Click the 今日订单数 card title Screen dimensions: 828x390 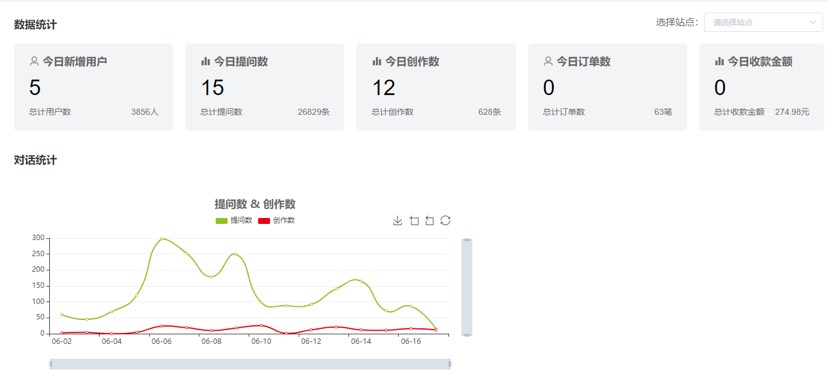tap(584, 61)
